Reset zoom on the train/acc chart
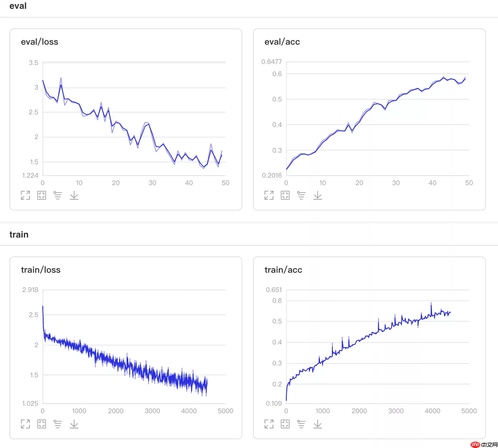 285,424
